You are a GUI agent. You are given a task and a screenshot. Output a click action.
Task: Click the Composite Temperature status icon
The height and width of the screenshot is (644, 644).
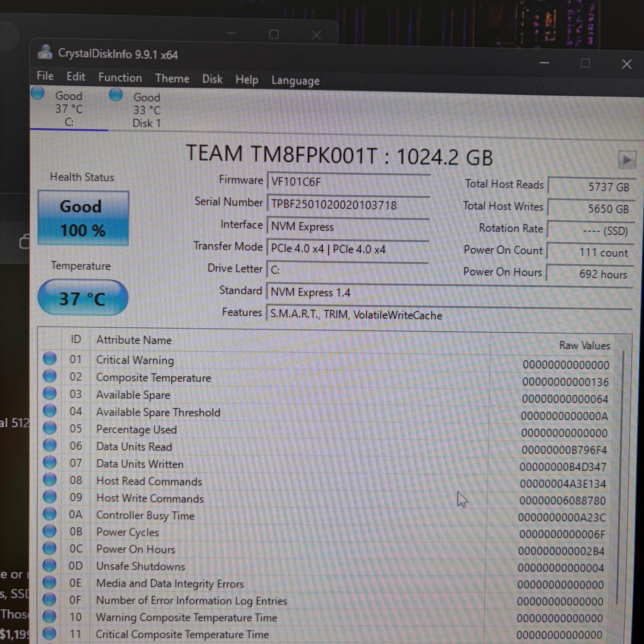tap(50, 376)
